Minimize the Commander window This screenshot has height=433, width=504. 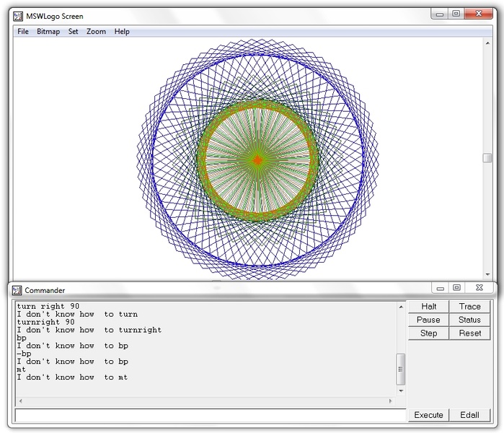[x=440, y=288]
